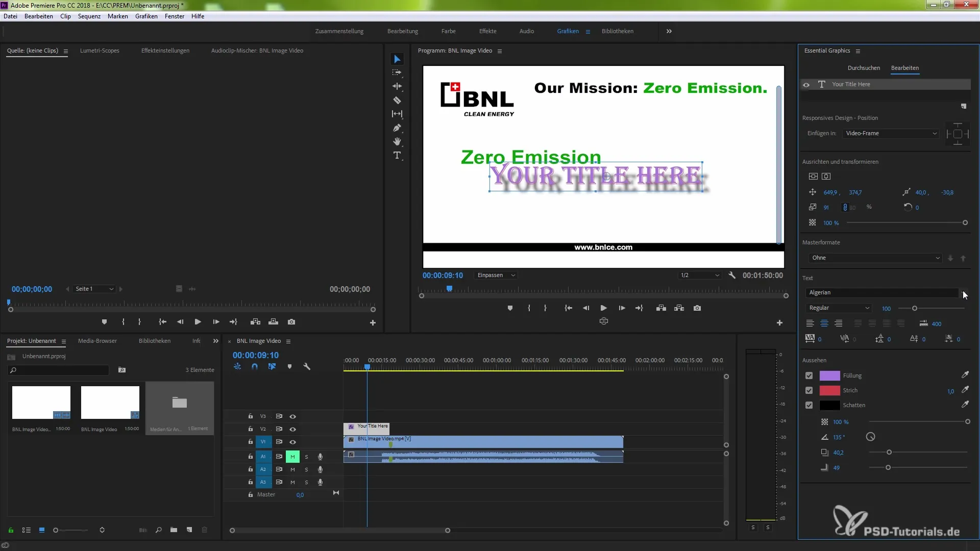
Task: Expand Project panel tabs overflow
Action: click(x=216, y=341)
